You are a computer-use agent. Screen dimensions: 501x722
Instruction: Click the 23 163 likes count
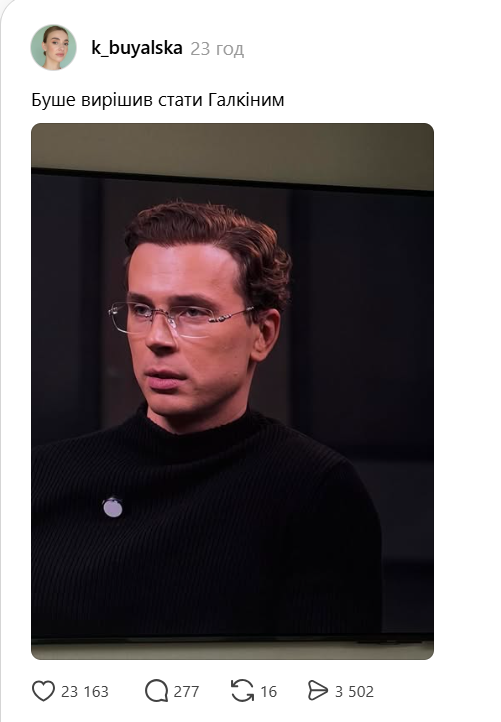coord(85,692)
